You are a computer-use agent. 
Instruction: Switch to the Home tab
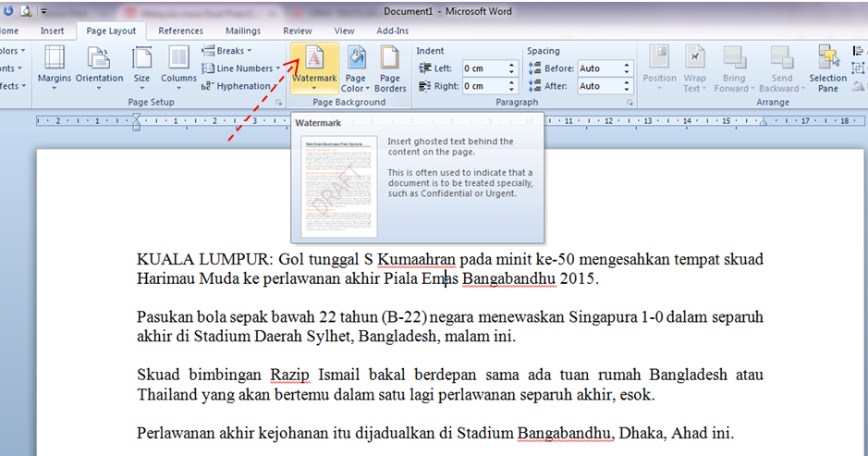[9, 31]
